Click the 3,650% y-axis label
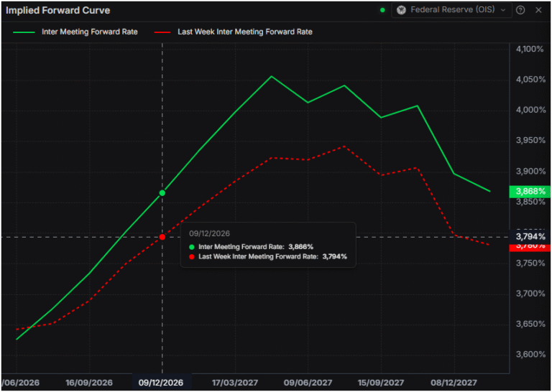 530,324
